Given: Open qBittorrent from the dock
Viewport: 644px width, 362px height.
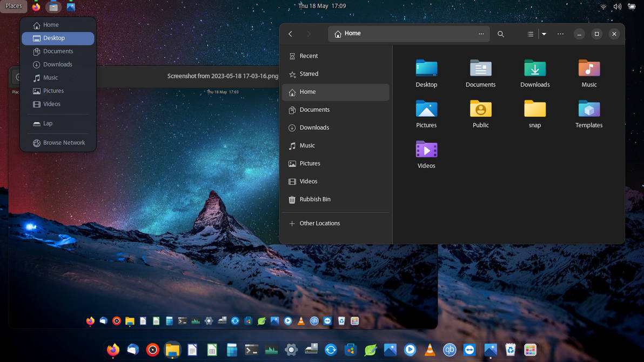Looking at the screenshot, I should pyautogui.click(x=450, y=350).
